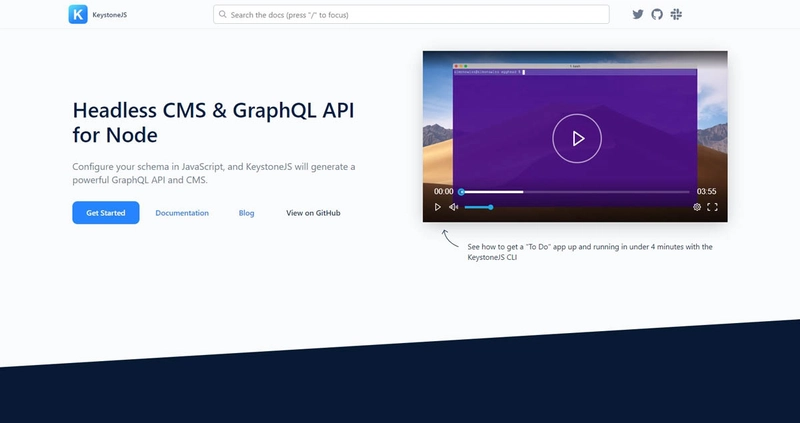
Task: Click the KeystoneJS name in header
Action: click(x=110, y=15)
